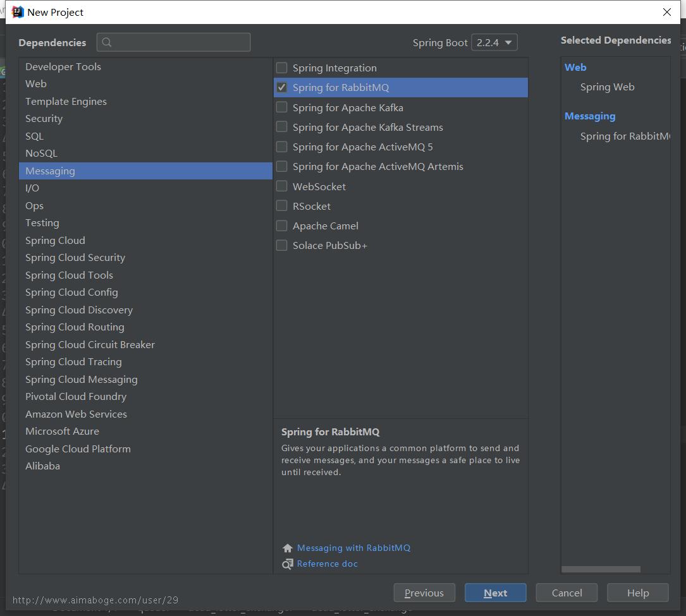Select the Security category
This screenshot has height=616, width=686.
pos(145,119)
